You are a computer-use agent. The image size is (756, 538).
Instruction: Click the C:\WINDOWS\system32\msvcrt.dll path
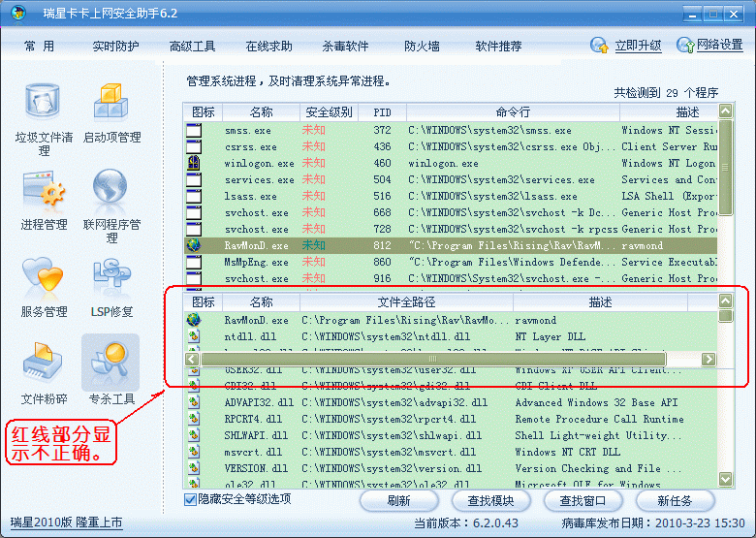coord(389,452)
